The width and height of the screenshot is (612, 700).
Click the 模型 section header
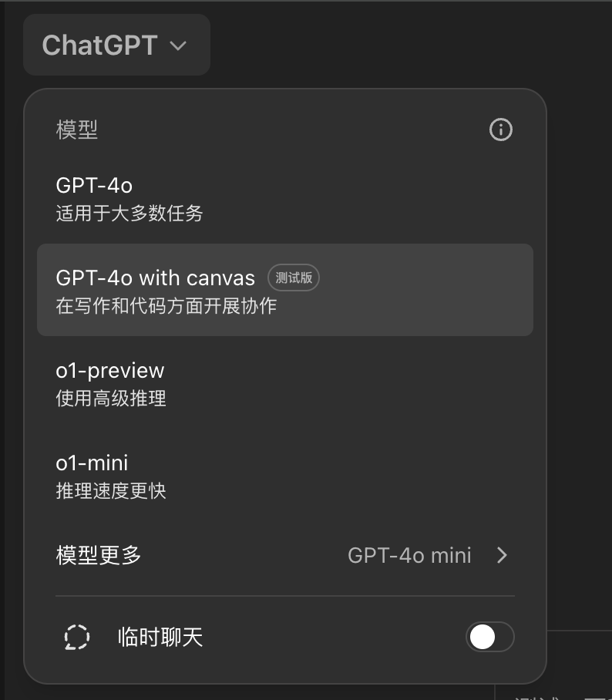click(x=77, y=130)
